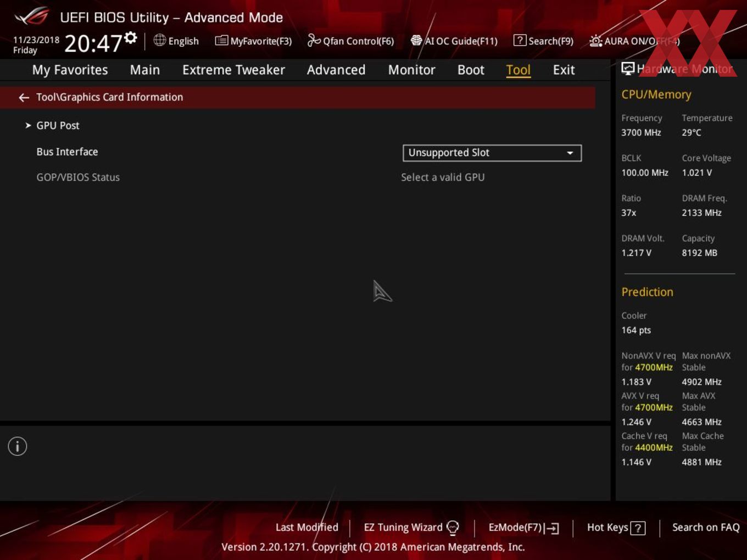Open Last Modified list
The height and width of the screenshot is (560, 747).
coord(306,527)
